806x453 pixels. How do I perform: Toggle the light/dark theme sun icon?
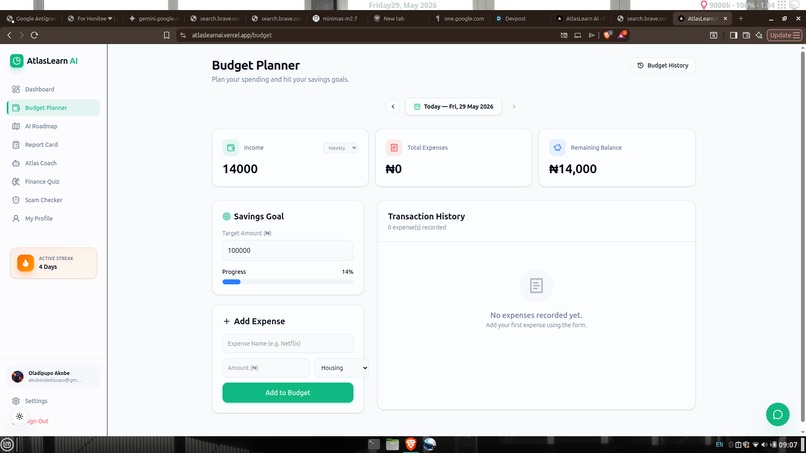[20, 416]
